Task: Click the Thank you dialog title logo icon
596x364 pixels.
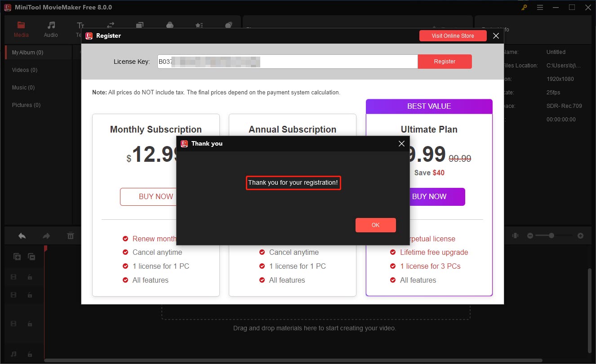Action: (184, 144)
